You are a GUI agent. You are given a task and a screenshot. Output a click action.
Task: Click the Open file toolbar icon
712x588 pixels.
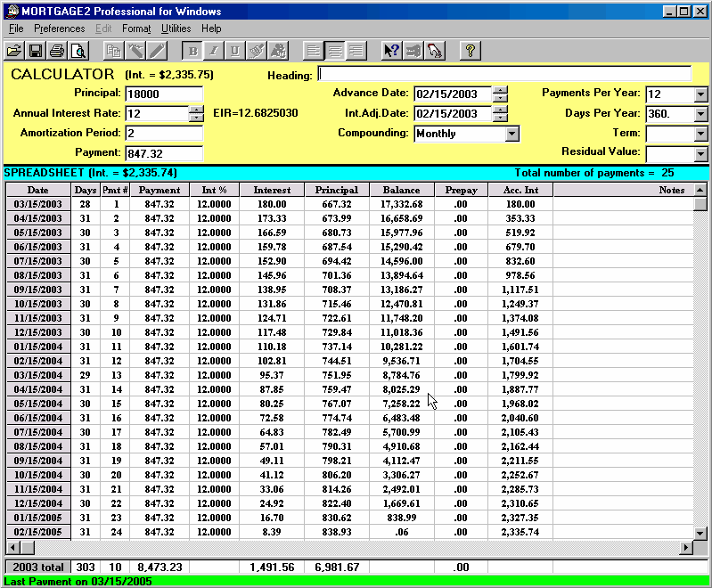pyautogui.click(x=13, y=51)
